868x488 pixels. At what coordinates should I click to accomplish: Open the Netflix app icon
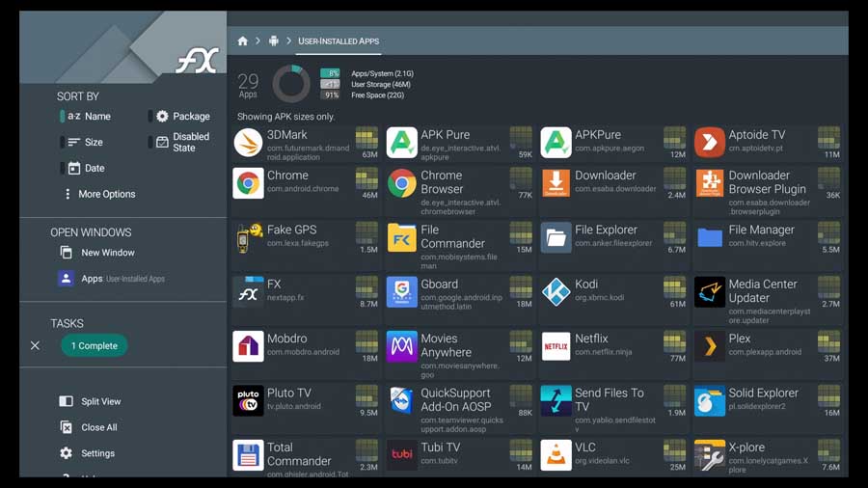[x=556, y=346]
